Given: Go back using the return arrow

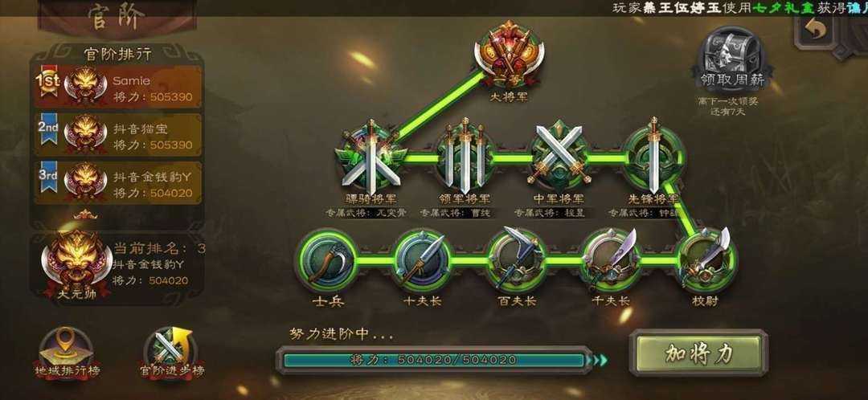Looking at the screenshot, I should 816,31.
